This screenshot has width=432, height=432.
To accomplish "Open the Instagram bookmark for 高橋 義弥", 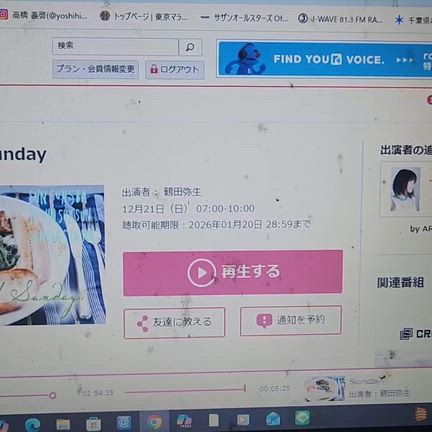I will 43,15.
